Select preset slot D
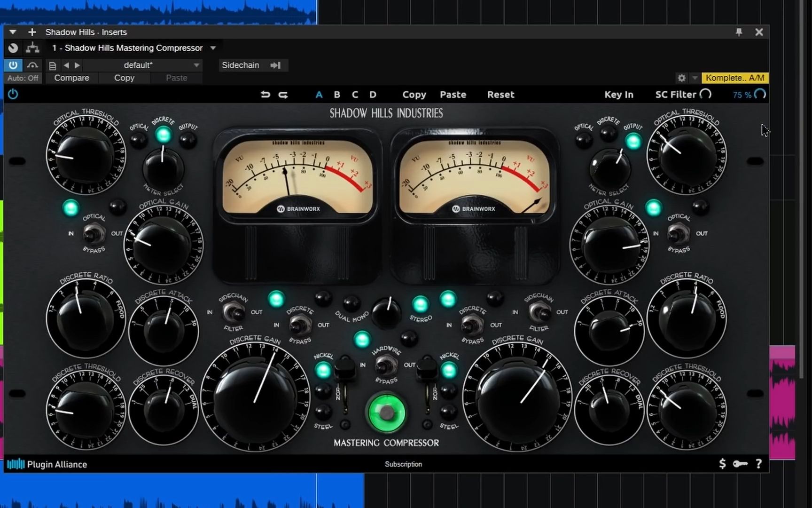 tap(372, 95)
